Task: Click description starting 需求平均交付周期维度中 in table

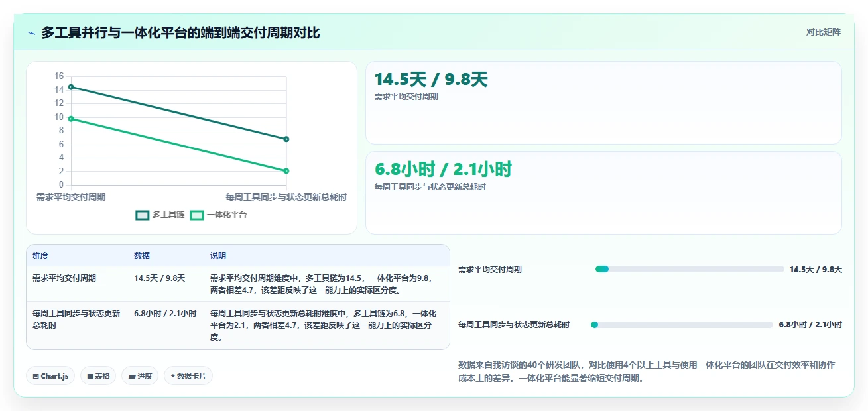Action: tap(322, 284)
